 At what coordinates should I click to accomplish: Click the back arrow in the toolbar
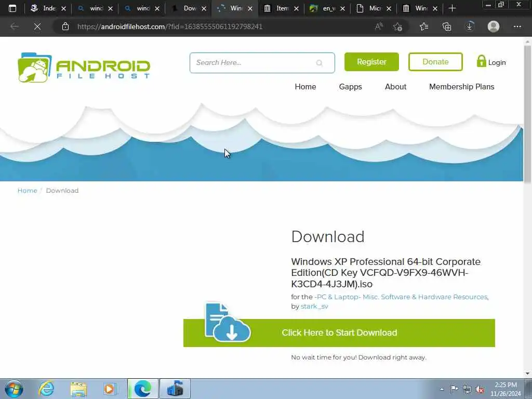pyautogui.click(x=14, y=26)
